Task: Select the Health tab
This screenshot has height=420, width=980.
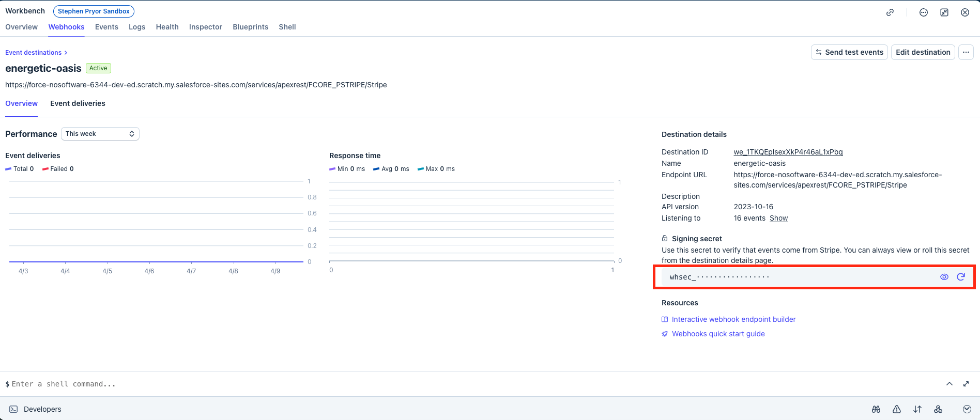Action: click(x=167, y=27)
